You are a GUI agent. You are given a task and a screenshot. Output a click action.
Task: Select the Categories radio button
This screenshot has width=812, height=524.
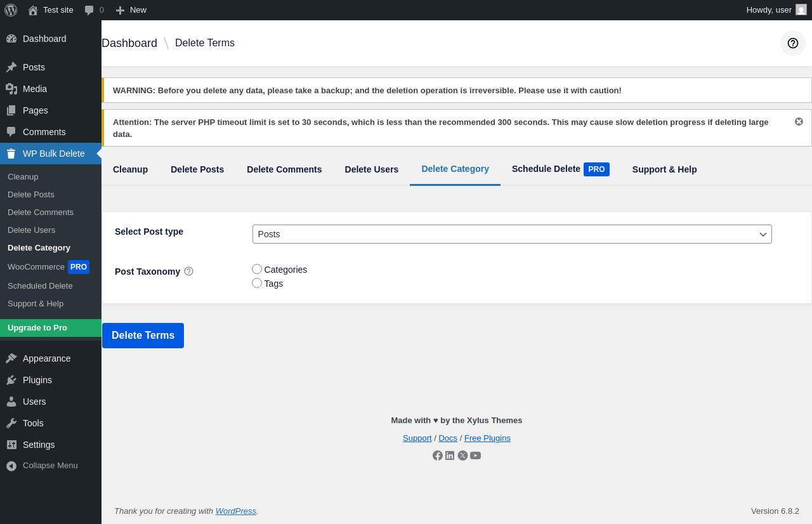[257, 269]
